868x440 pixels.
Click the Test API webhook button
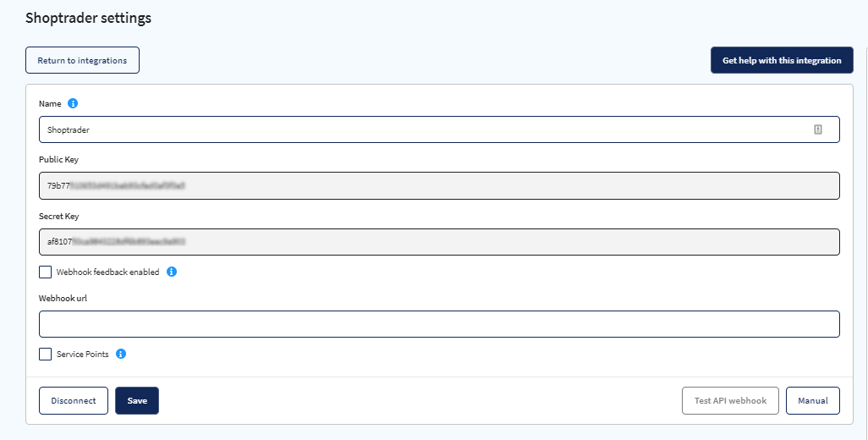[x=730, y=401]
